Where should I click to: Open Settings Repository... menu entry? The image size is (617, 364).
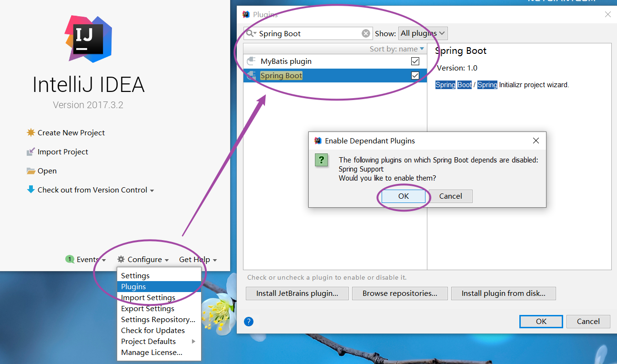coord(159,319)
